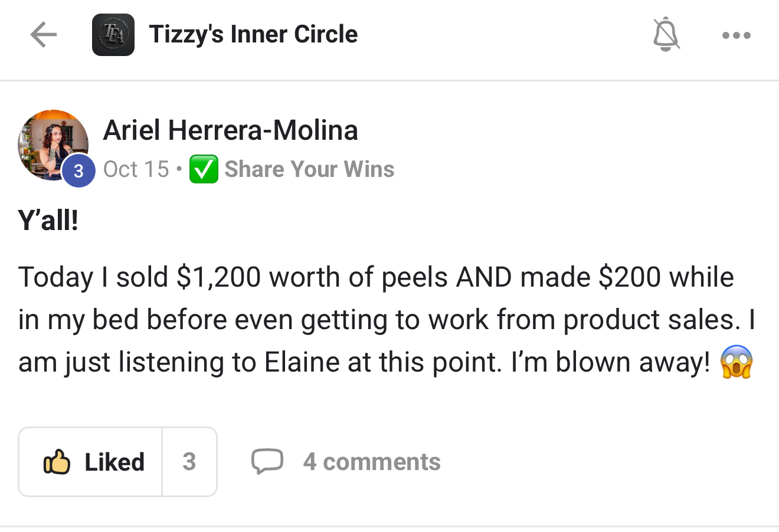Click the comment speech bubble icon

click(267, 462)
